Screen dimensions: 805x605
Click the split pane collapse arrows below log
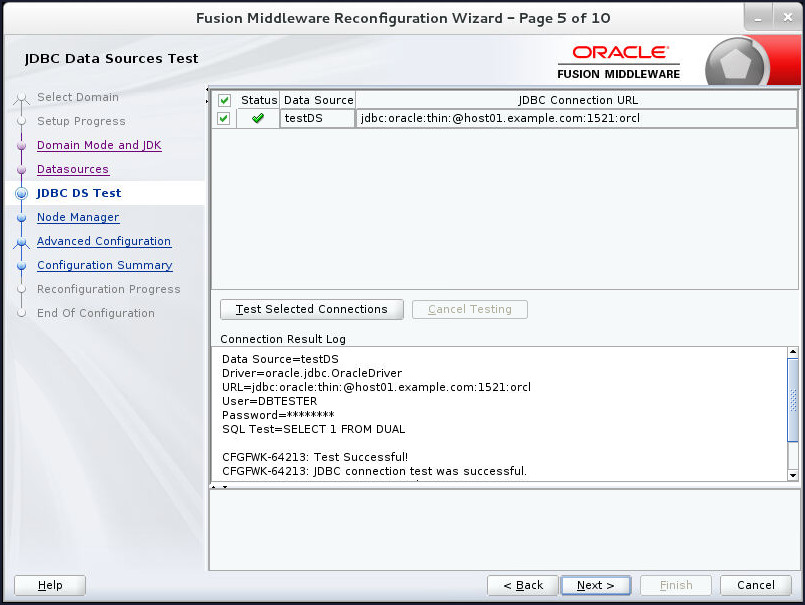click(x=219, y=486)
